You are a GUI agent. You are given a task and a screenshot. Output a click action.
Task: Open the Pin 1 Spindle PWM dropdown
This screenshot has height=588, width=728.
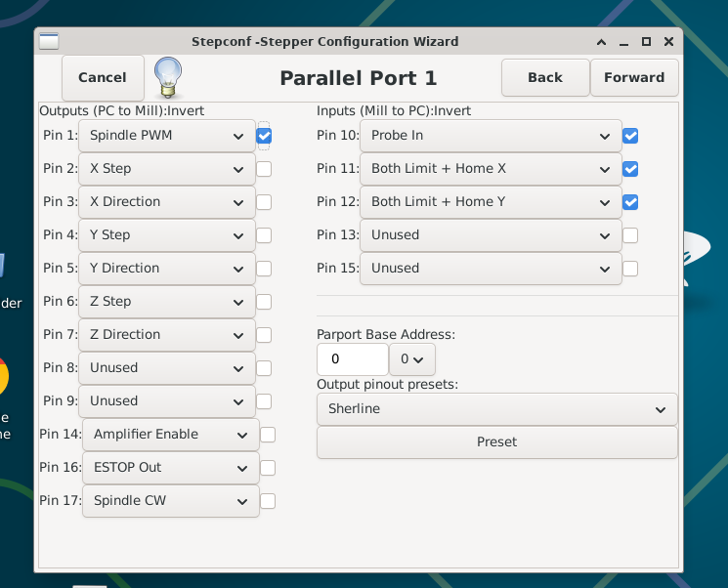tap(166, 136)
